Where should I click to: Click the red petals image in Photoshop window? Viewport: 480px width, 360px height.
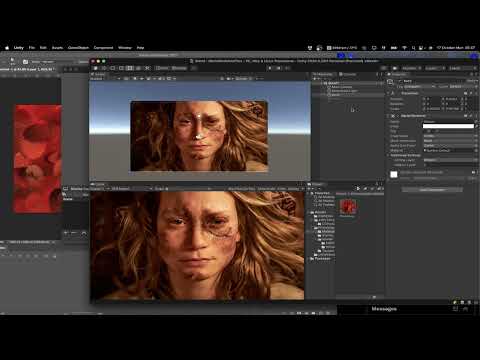(38, 159)
